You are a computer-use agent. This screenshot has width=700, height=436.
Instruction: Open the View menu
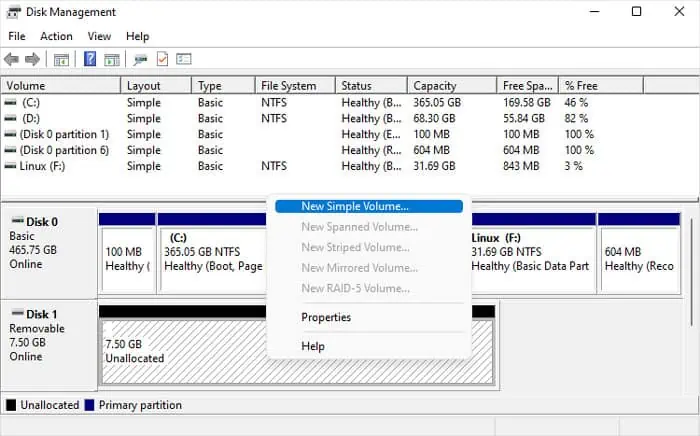(x=99, y=36)
